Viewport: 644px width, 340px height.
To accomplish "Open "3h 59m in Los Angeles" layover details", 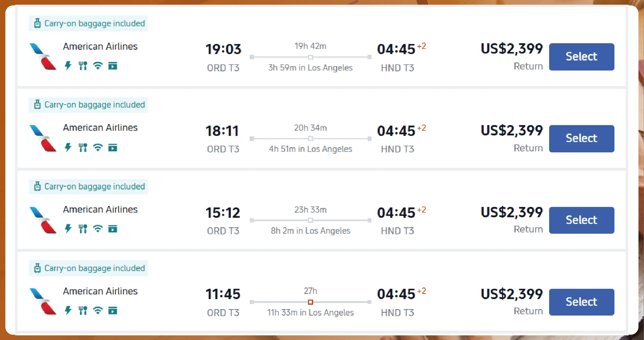I will (310, 68).
